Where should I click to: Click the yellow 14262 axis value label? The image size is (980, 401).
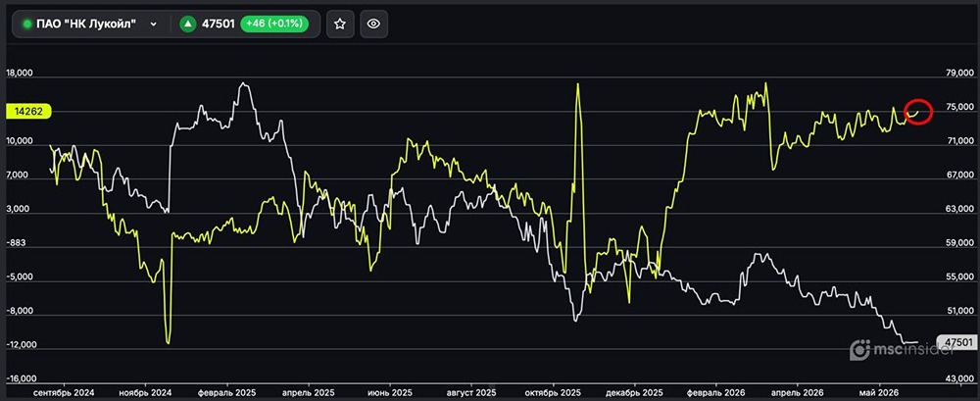click(x=27, y=112)
